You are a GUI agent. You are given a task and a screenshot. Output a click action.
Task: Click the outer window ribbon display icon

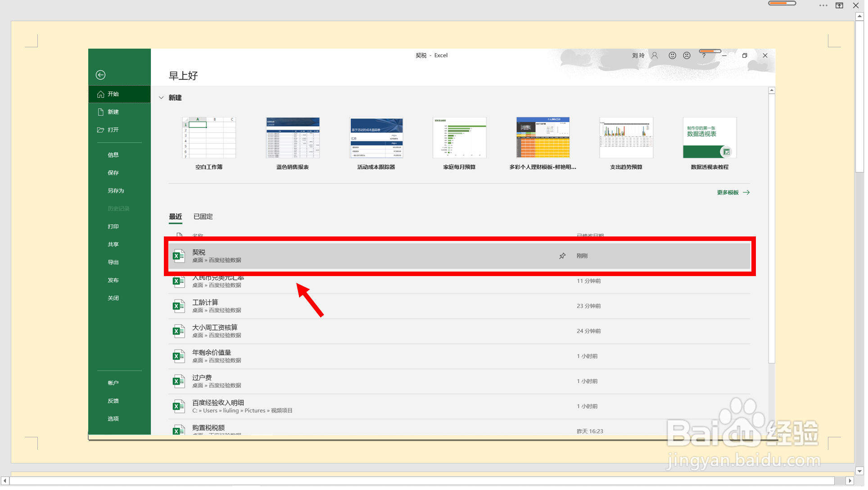pyautogui.click(x=843, y=6)
